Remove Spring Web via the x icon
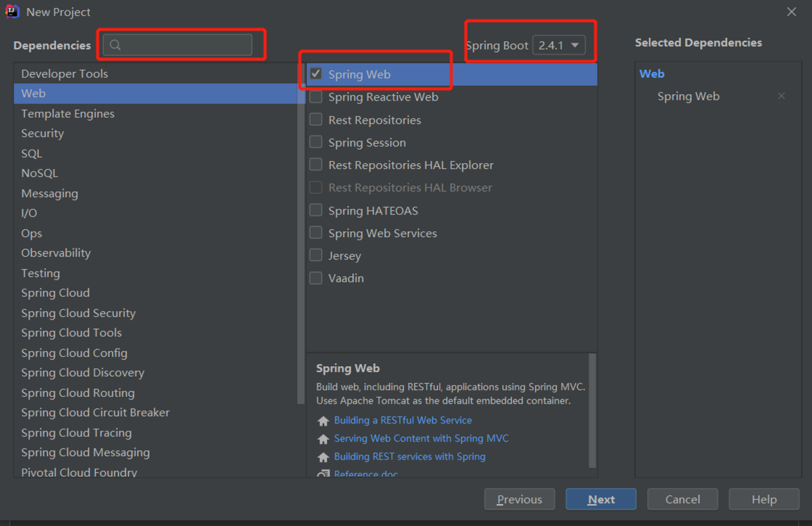This screenshot has width=812, height=526. [781, 97]
